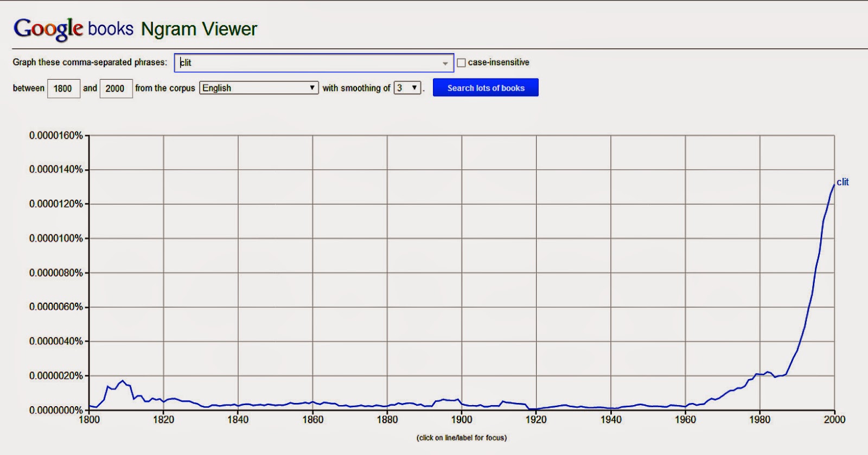
Task: Click the Google books logo
Action: click(x=73, y=29)
